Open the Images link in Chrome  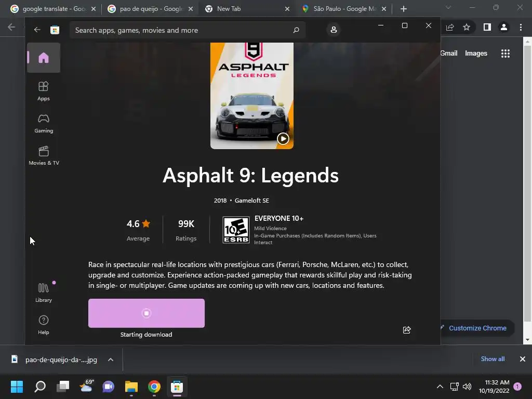coord(476,54)
